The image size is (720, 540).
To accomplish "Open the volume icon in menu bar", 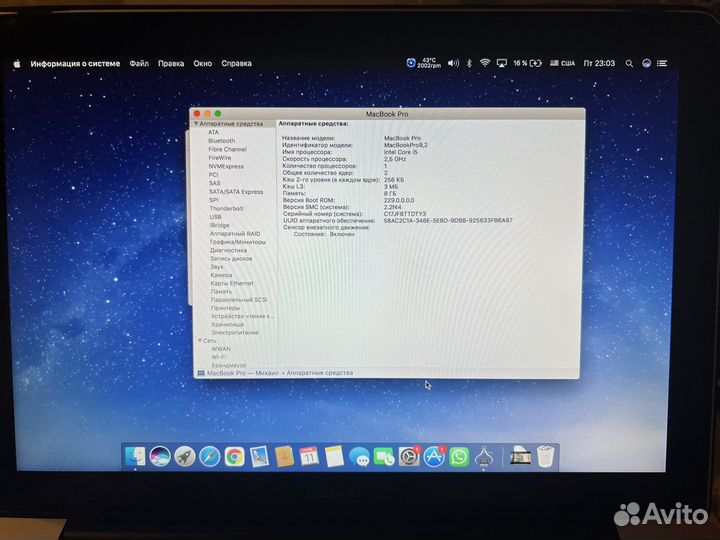I will [x=453, y=63].
